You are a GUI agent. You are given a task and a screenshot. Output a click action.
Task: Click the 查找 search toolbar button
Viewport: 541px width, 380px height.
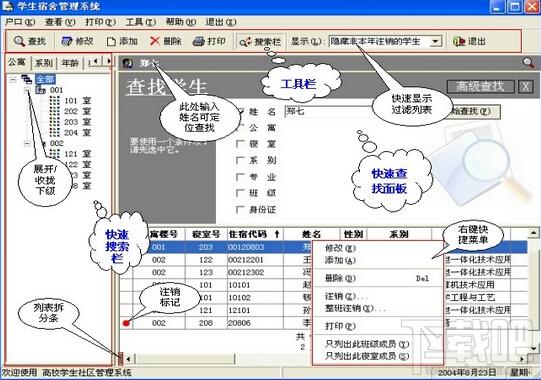pyautogui.click(x=30, y=41)
